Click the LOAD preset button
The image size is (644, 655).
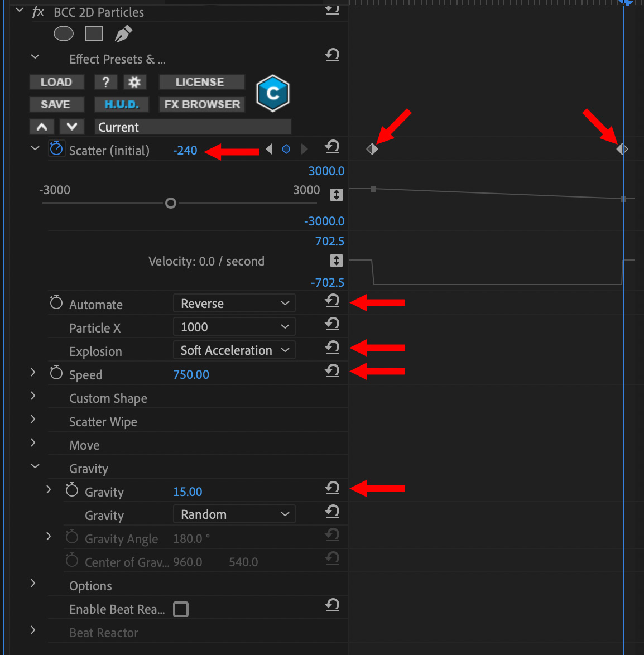point(56,83)
